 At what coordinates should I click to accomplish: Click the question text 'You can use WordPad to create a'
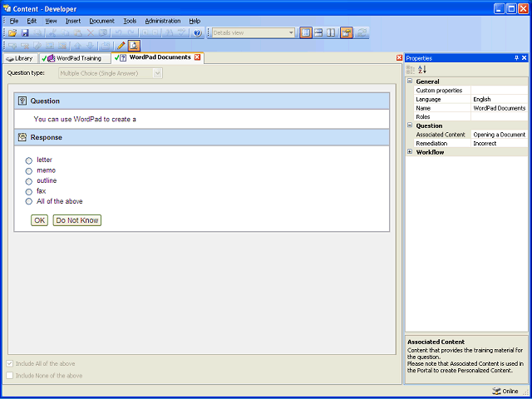85,120
